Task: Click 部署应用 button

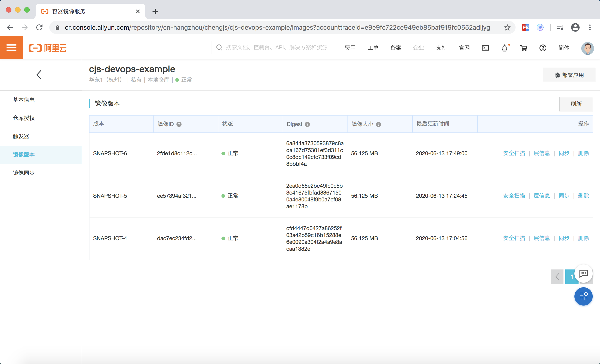Action: pos(569,75)
